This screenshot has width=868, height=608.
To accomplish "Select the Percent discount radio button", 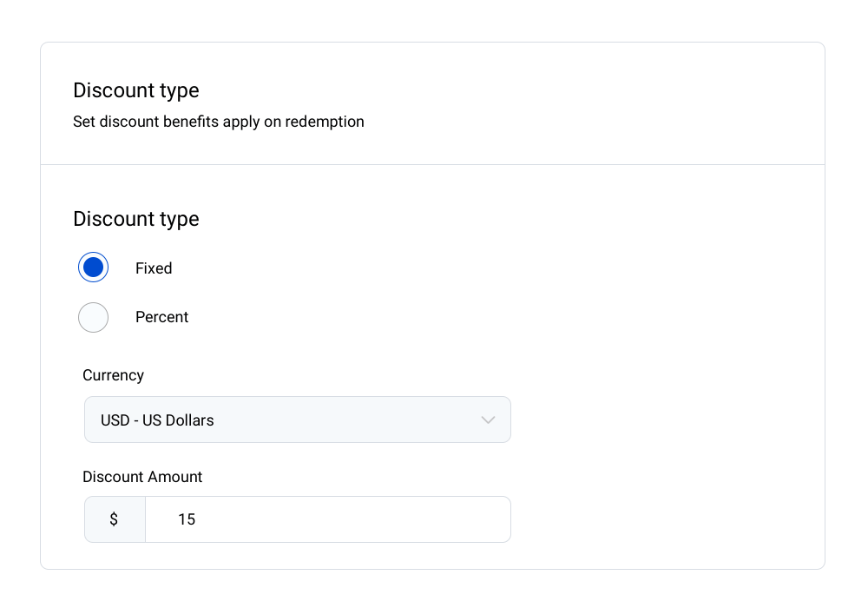I will pyautogui.click(x=93, y=317).
